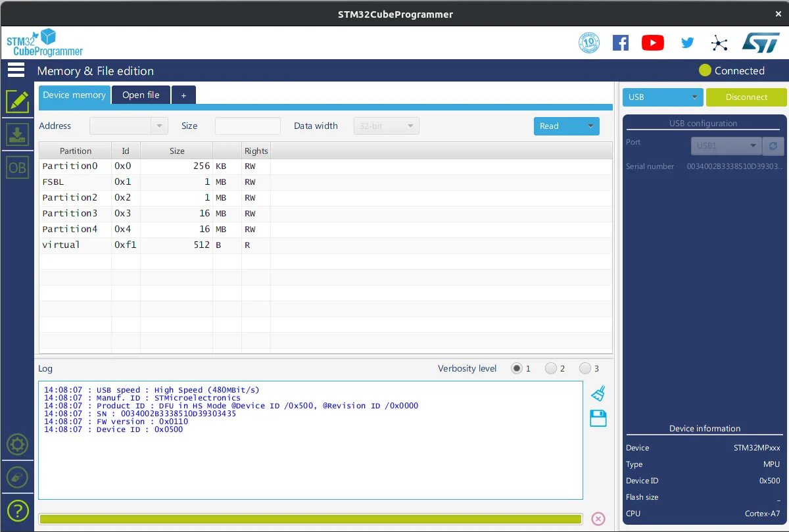
Task: Open the Data width 32-bit dropdown
Action: tap(387, 126)
